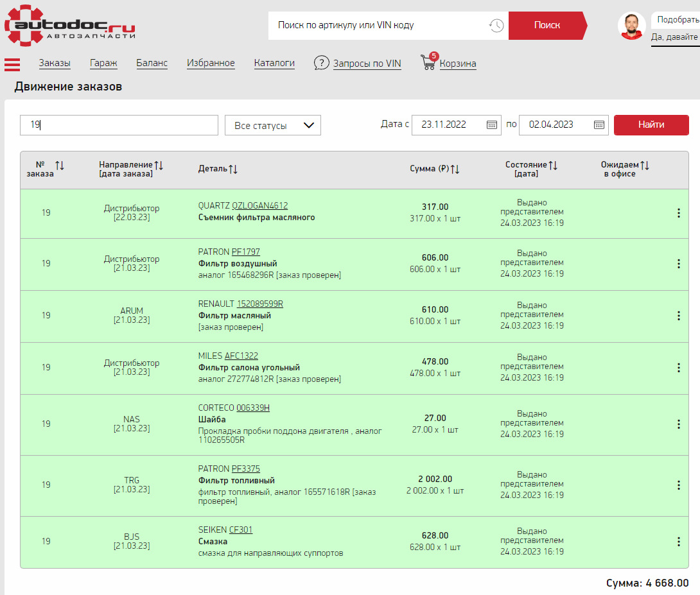The image size is (700, 595).
Task: Open actions menu for SEIKEN CF301 row
Action: (x=679, y=542)
